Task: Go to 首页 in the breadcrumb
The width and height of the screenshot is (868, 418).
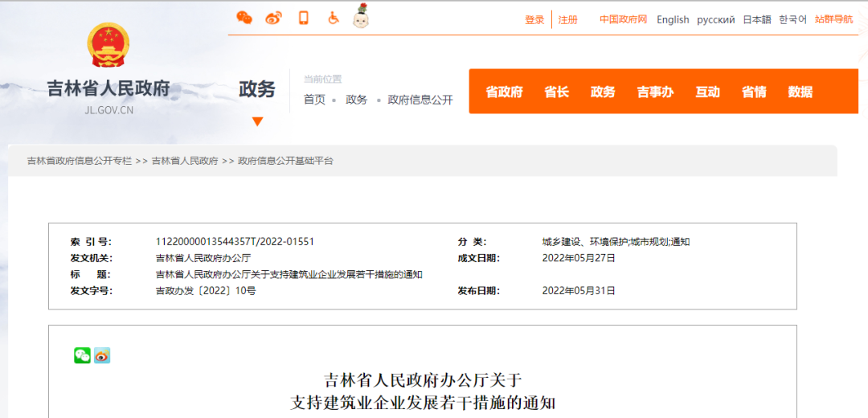Action: pyautogui.click(x=314, y=100)
